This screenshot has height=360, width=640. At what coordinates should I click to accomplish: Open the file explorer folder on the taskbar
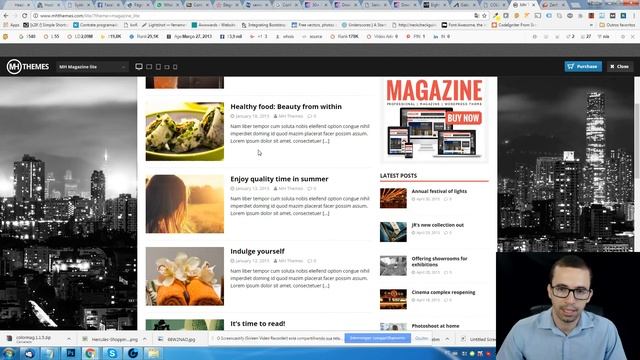pyautogui.click(x=153, y=353)
